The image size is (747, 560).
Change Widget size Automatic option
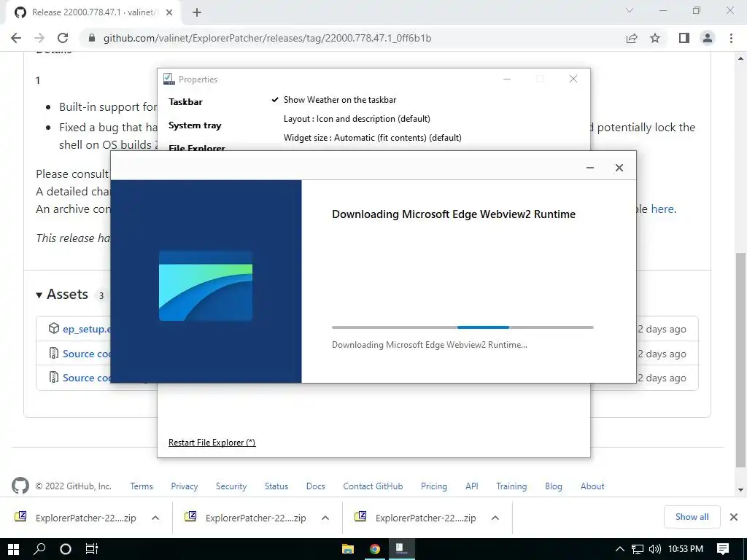pyautogui.click(x=373, y=138)
